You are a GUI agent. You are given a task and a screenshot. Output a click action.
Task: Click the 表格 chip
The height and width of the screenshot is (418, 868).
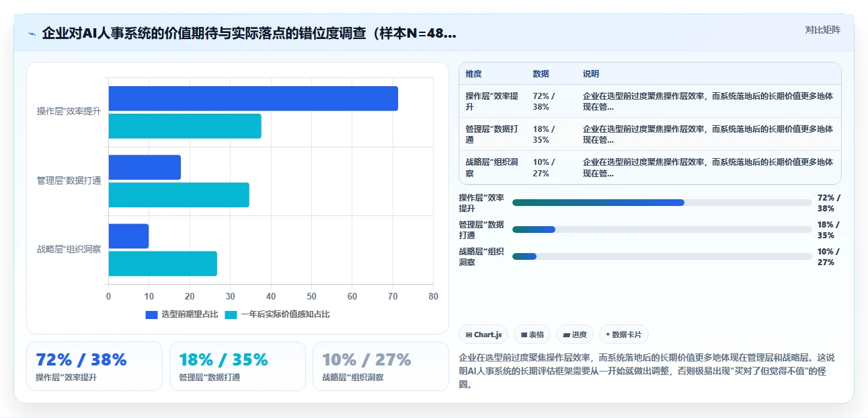[532, 335]
